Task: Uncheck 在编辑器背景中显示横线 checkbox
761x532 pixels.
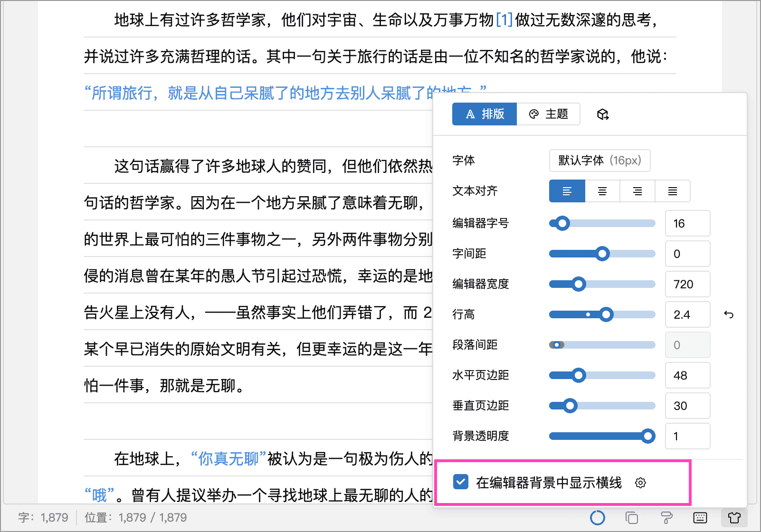Action: click(x=461, y=482)
